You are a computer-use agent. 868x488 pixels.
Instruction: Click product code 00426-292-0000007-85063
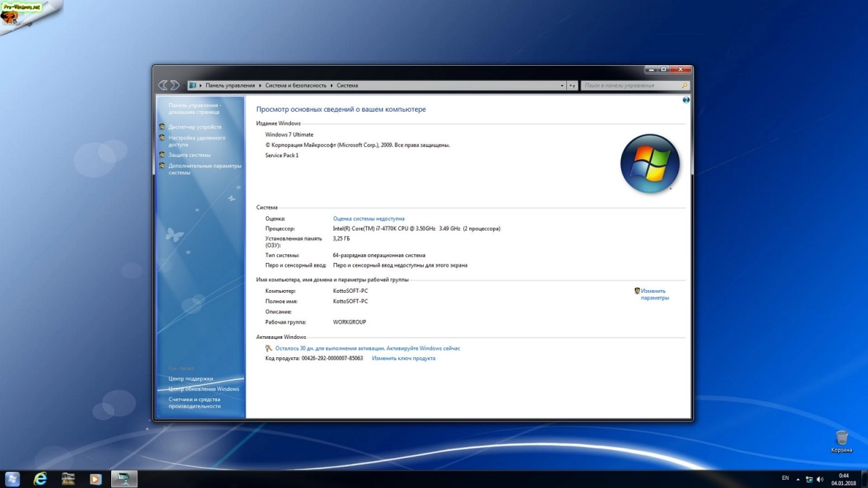tap(332, 358)
